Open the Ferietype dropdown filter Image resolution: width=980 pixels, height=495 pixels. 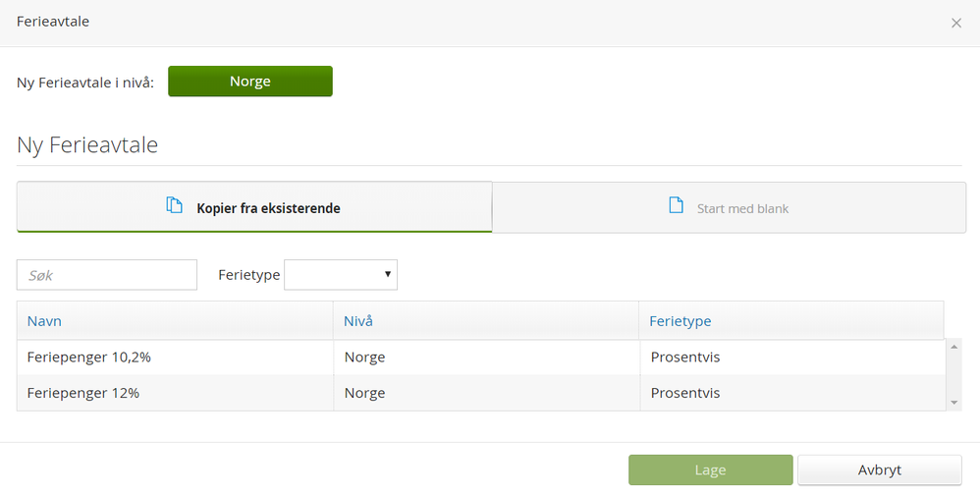point(340,276)
